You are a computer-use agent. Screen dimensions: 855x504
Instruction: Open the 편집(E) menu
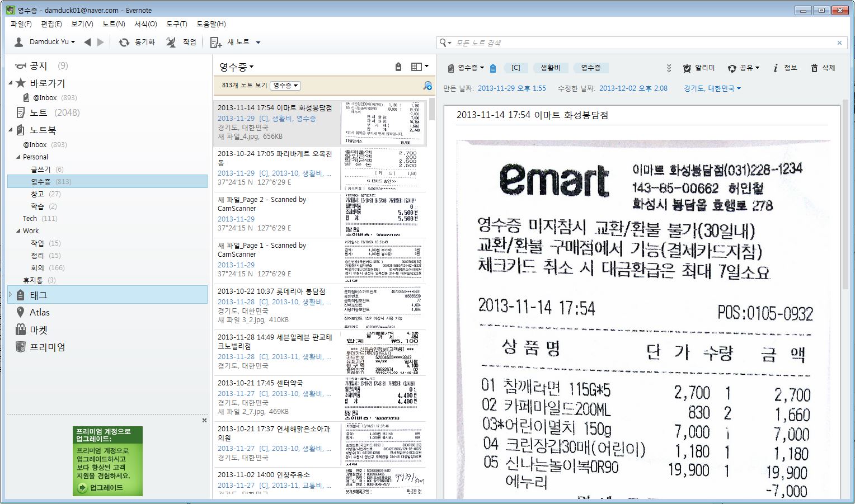[51, 24]
